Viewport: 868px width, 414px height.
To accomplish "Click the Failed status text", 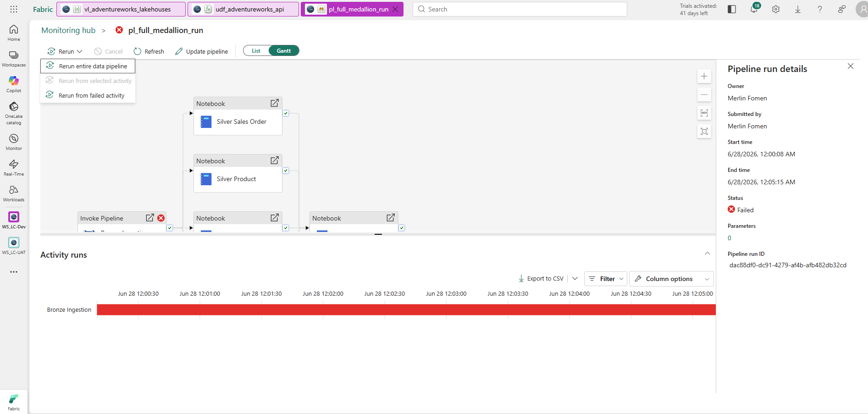I will [746, 210].
